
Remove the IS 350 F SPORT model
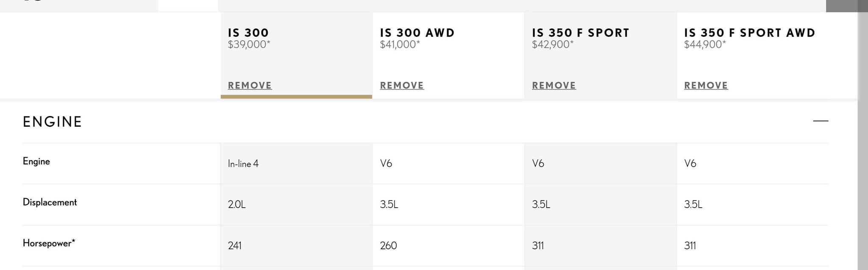tap(554, 86)
